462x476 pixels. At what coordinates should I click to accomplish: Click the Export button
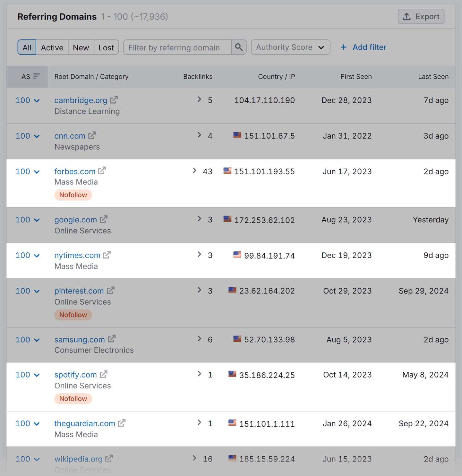[x=421, y=17]
